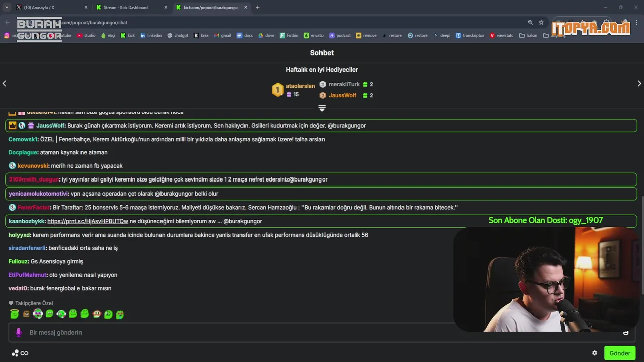
Task: Click username Fullouz in chat
Action: tap(19, 261)
